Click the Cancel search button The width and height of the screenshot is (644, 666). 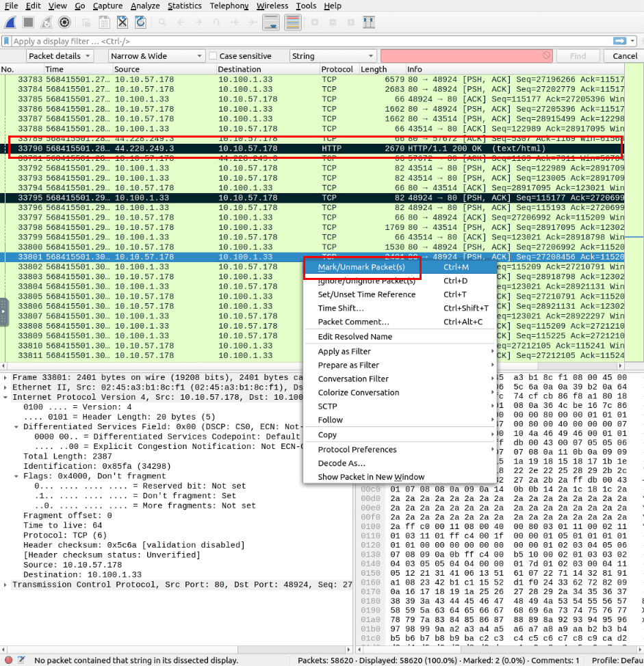[x=624, y=56]
